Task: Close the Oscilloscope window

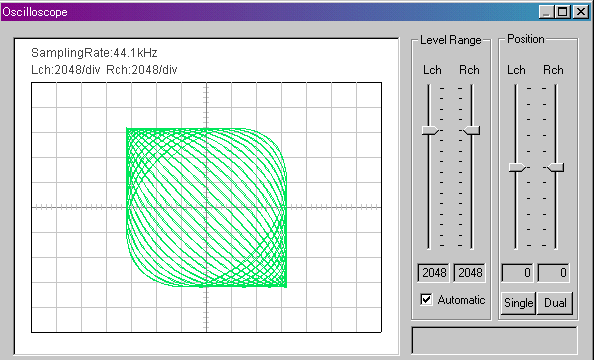Action: tap(581, 12)
